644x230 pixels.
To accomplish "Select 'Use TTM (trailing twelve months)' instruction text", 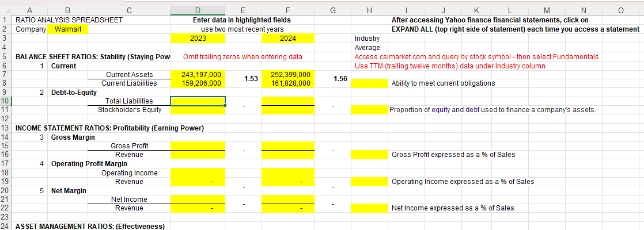I will (450, 66).
